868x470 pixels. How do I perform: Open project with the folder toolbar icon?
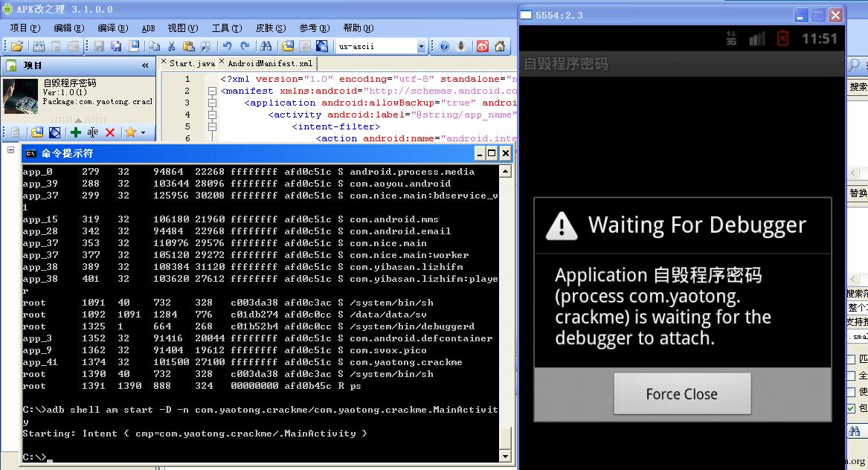[x=17, y=47]
